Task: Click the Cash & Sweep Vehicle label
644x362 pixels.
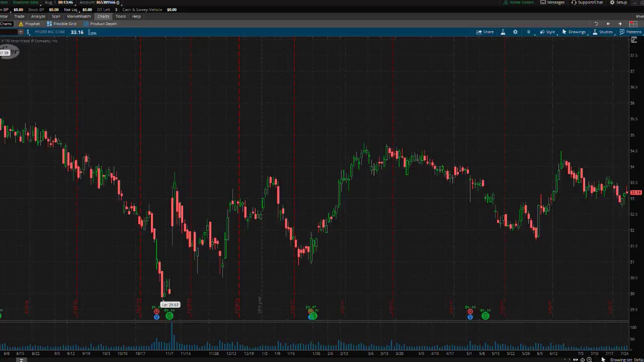Action: [x=142, y=10]
